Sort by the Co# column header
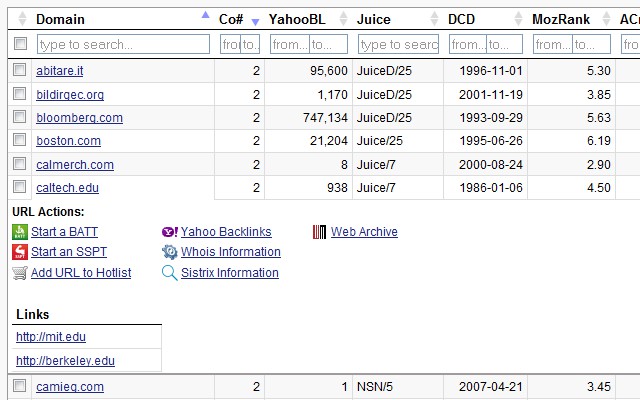The width and height of the screenshot is (640, 400). (231, 19)
